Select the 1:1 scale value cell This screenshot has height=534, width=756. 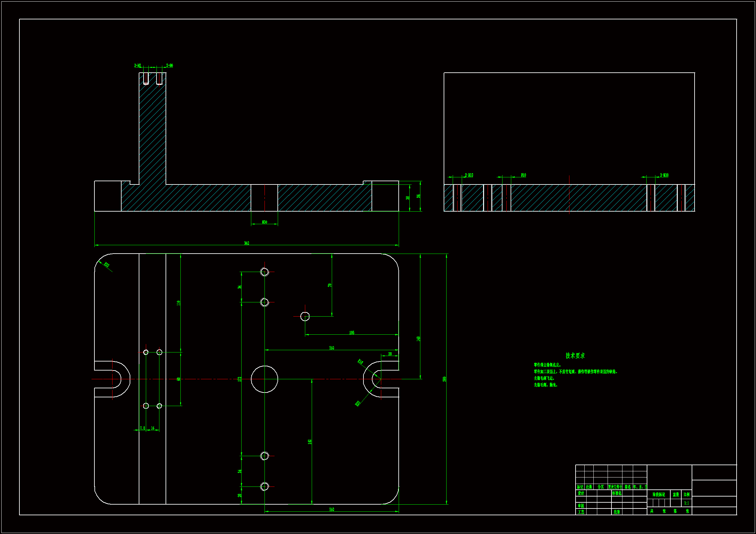(686, 503)
